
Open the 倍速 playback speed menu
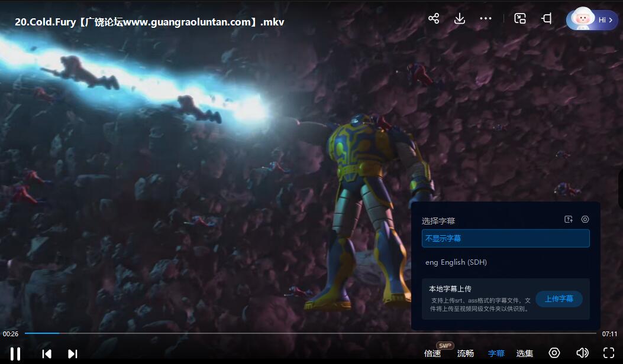432,353
